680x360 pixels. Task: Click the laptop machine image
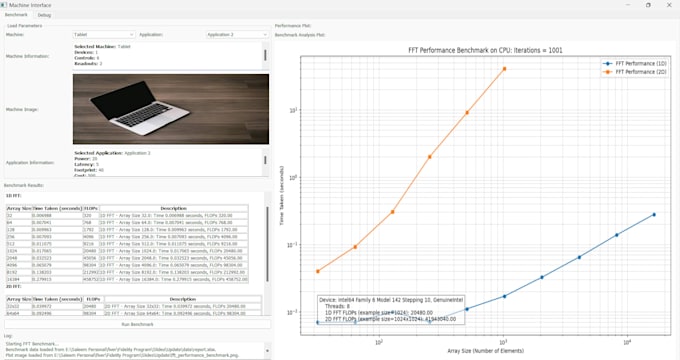[x=171, y=109]
